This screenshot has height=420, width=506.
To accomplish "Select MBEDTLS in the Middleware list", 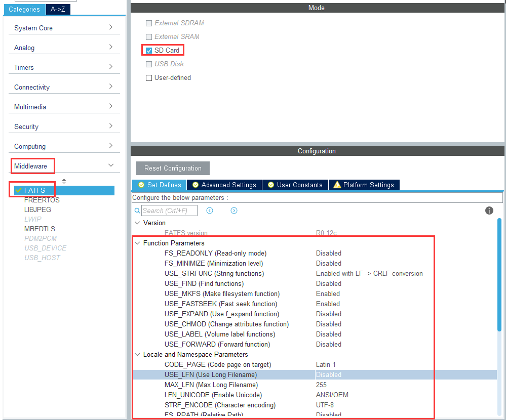I will click(40, 229).
